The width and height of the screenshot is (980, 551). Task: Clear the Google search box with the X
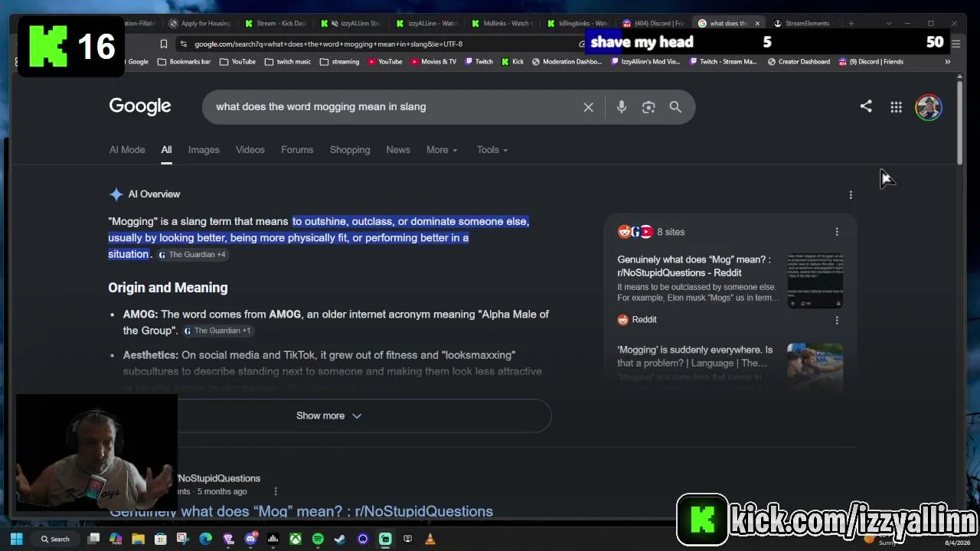pyautogui.click(x=588, y=107)
